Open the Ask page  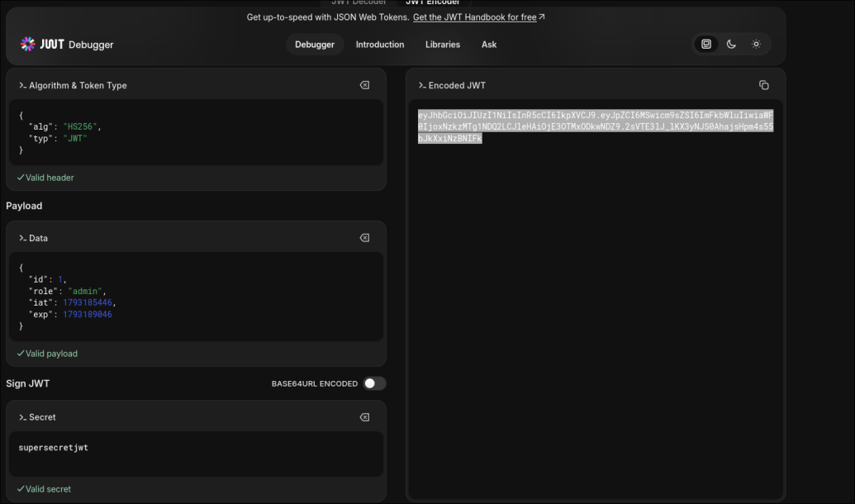tap(489, 45)
